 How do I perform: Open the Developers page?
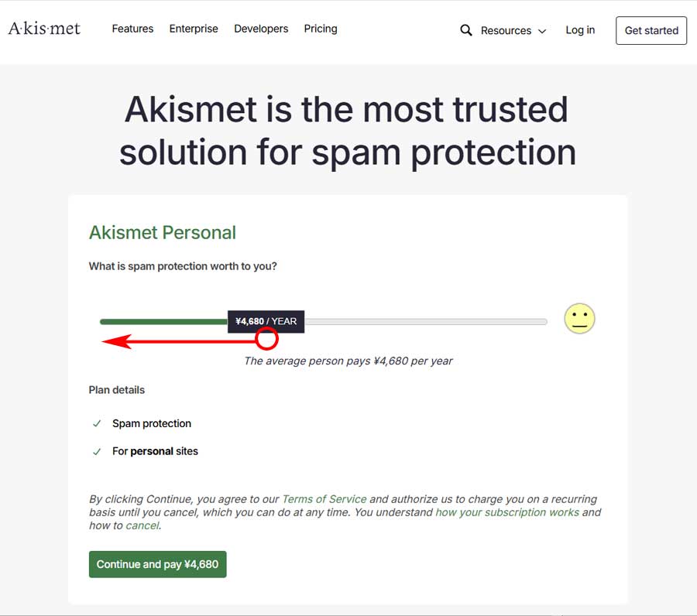coord(261,29)
